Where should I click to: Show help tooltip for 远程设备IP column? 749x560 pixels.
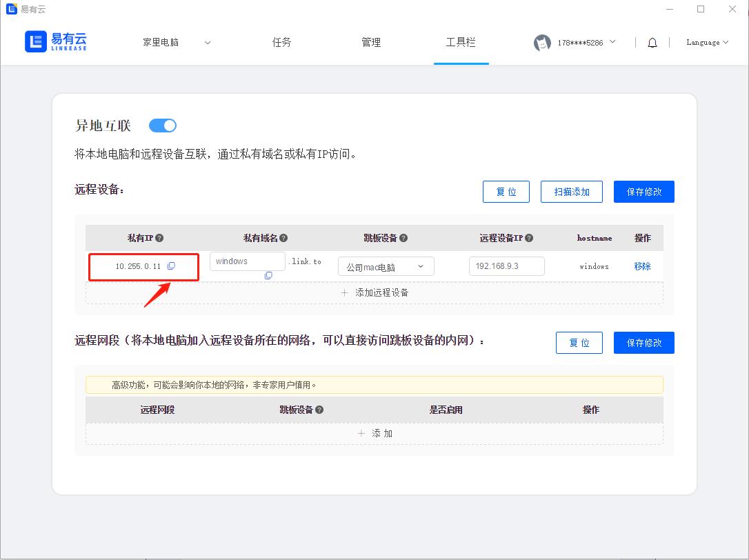point(529,238)
